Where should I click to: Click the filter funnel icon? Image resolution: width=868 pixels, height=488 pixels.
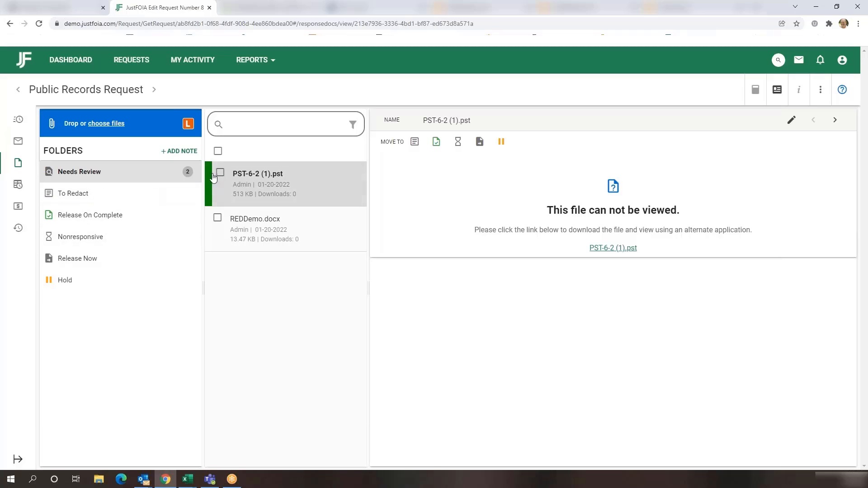click(x=353, y=124)
